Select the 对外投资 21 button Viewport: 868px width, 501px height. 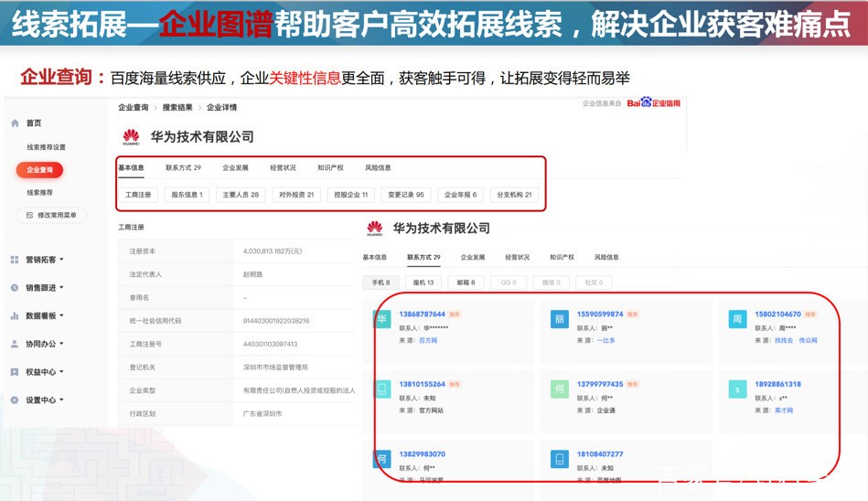click(296, 195)
